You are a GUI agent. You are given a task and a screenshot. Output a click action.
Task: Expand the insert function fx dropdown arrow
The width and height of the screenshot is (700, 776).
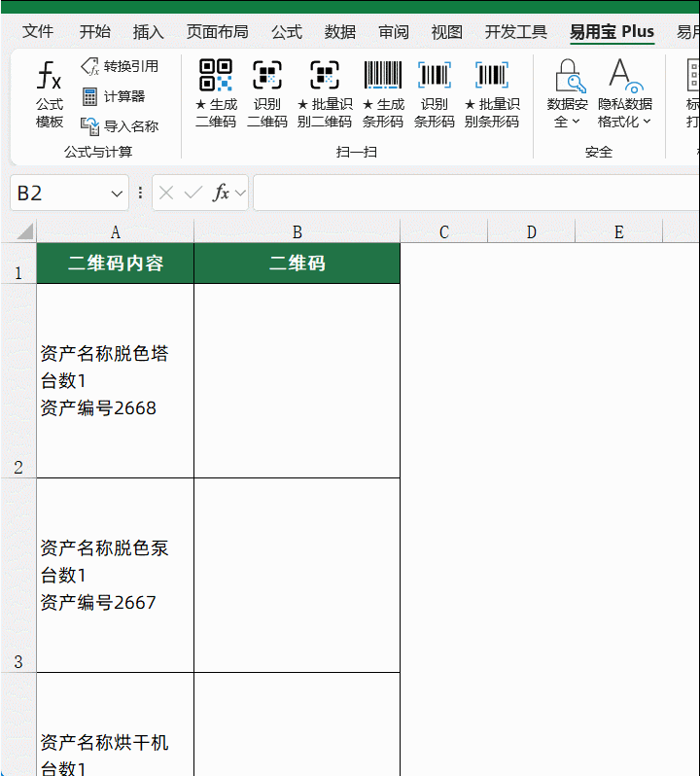pyautogui.click(x=240, y=194)
